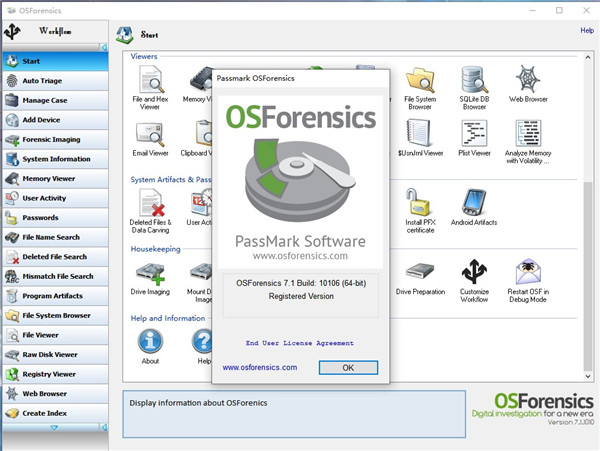The width and height of the screenshot is (600, 451).
Task: Choose Add Device in the sidebar
Action: [55, 120]
